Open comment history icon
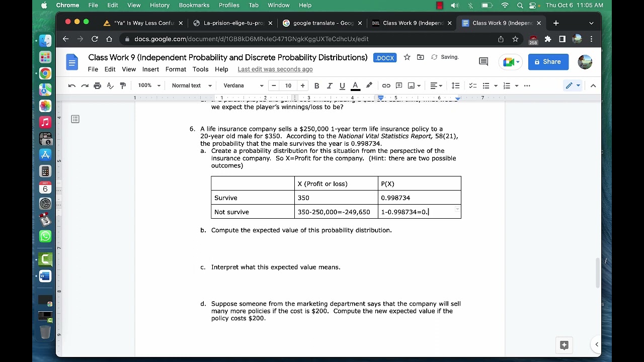The height and width of the screenshot is (362, 644). point(484,62)
